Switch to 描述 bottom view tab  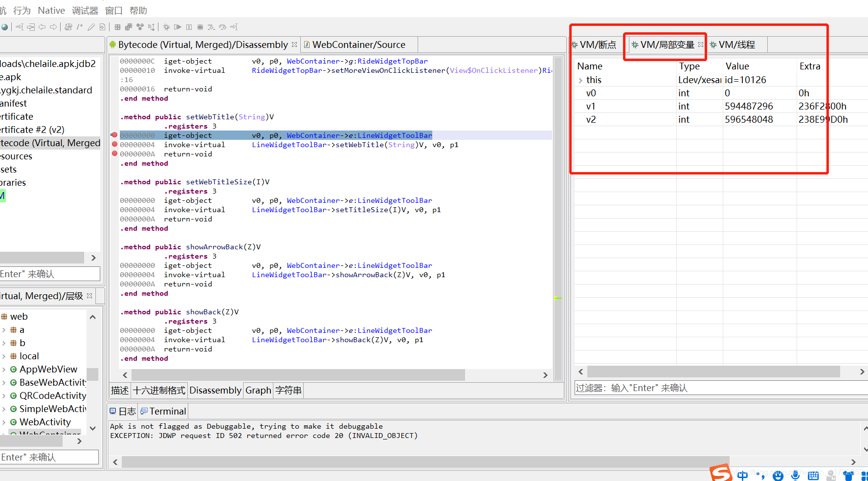click(x=120, y=390)
